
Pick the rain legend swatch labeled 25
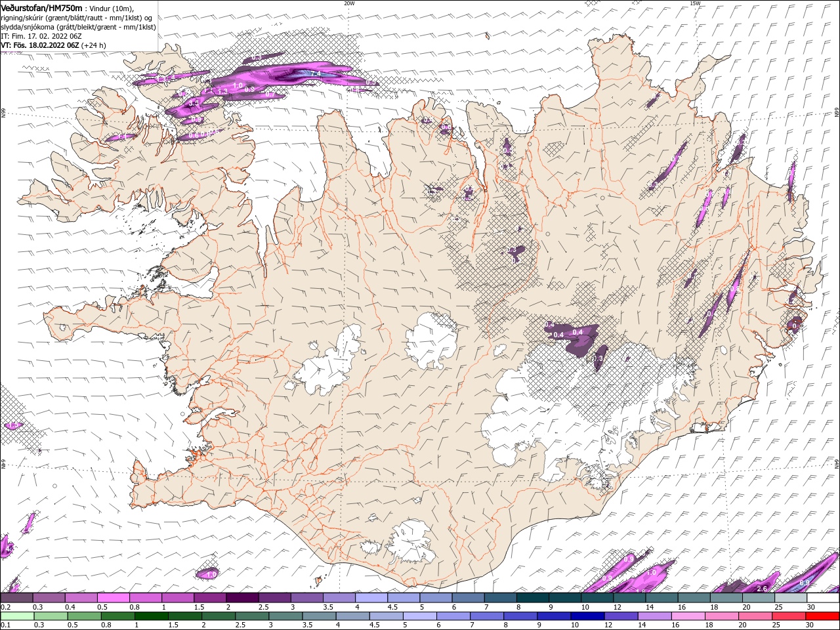click(x=788, y=616)
